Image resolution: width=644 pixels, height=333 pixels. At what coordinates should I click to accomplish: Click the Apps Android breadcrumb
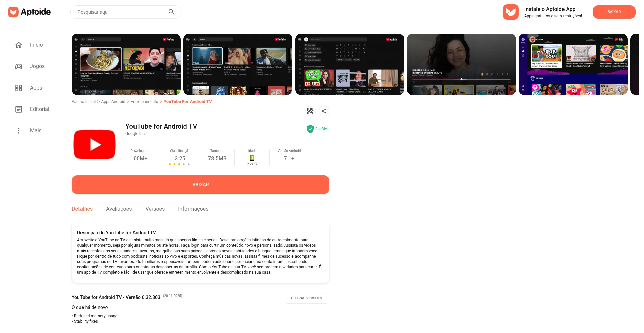click(113, 102)
